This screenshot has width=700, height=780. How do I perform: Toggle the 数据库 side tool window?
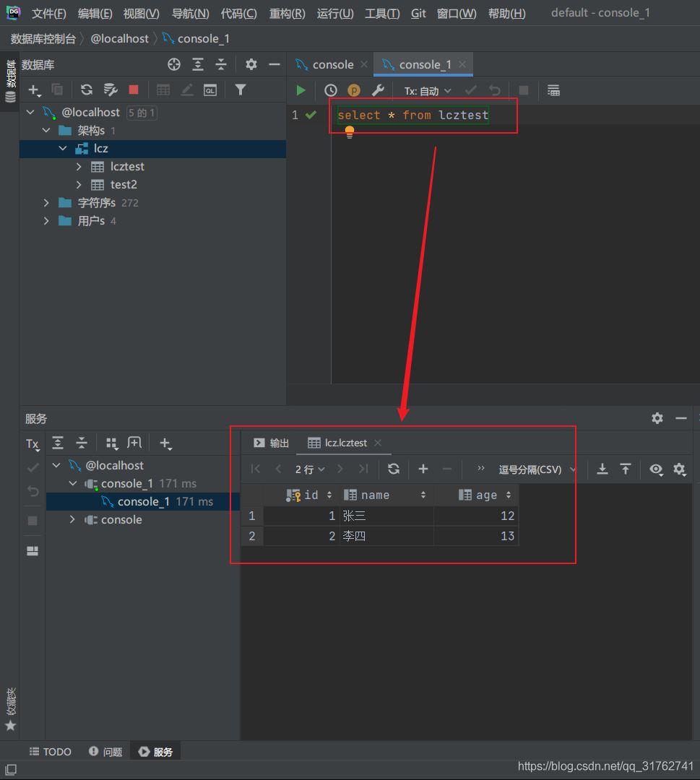click(10, 79)
